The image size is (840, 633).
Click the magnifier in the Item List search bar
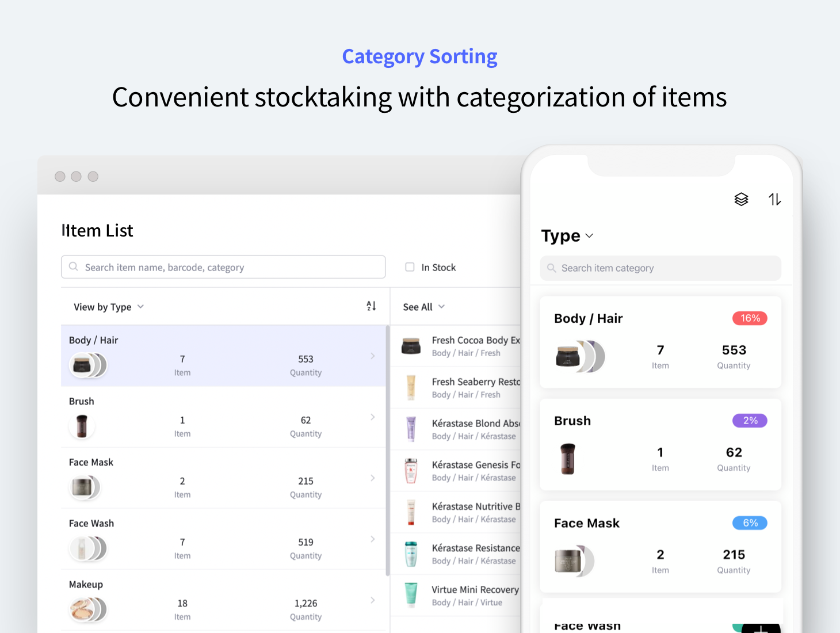tap(74, 266)
